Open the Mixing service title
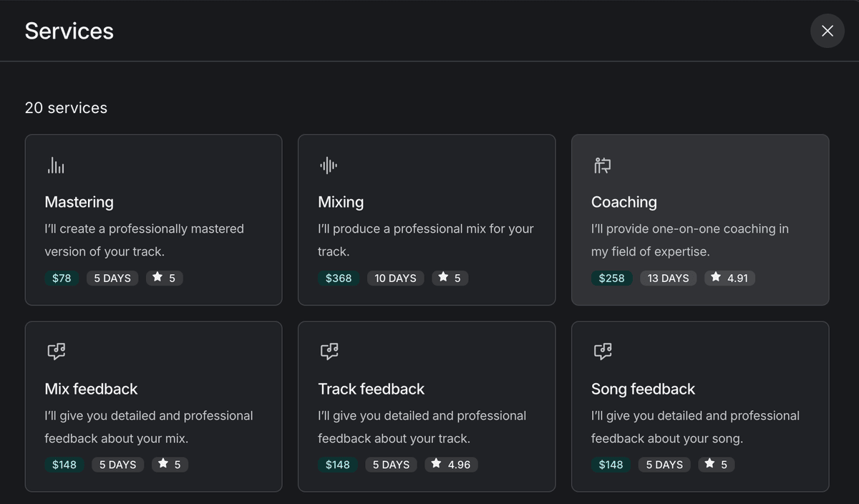 [x=341, y=202]
